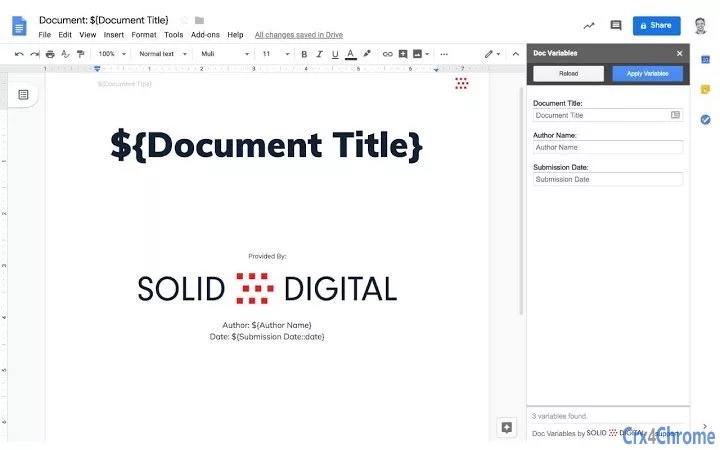Image resolution: width=720 pixels, height=450 pixels.
Task: Undo the last action
Action: tap(19, 54)
